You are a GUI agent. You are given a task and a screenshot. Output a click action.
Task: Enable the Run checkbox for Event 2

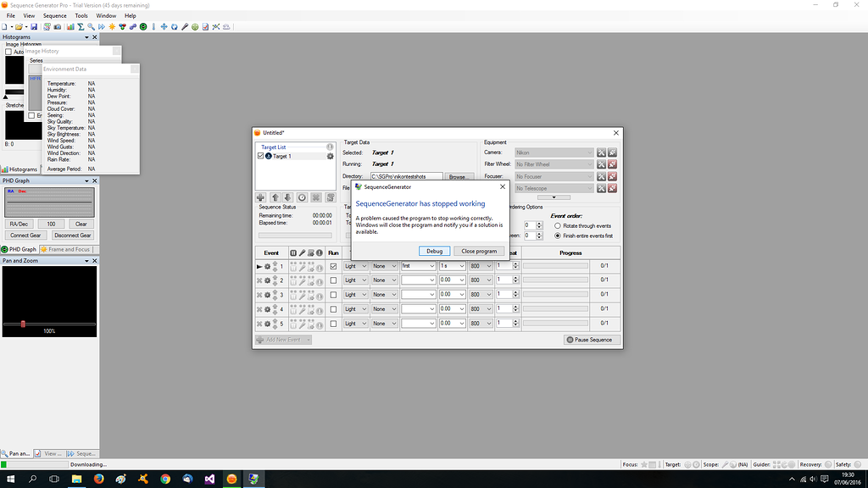(334, 280)
